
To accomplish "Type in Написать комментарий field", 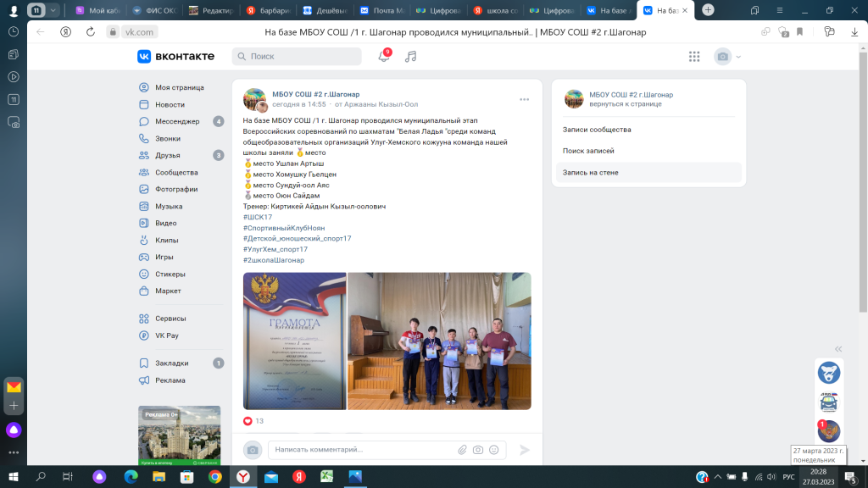I will coord(360,449).
